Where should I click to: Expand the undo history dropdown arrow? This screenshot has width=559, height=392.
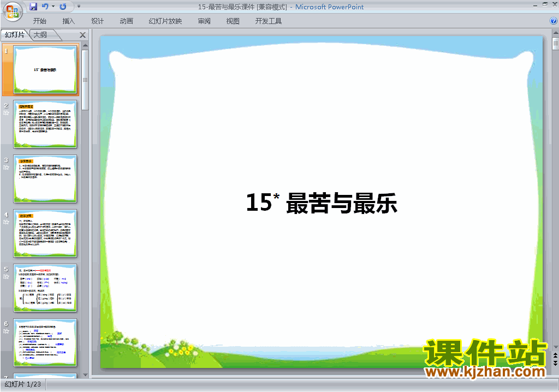tap(53, 7)
